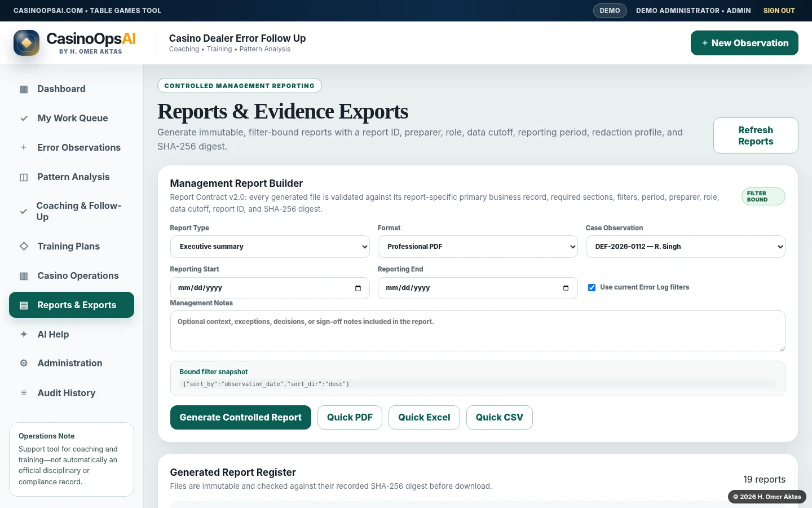Select Reports & Exports menu item
The image size is (812, 508).
72,305
